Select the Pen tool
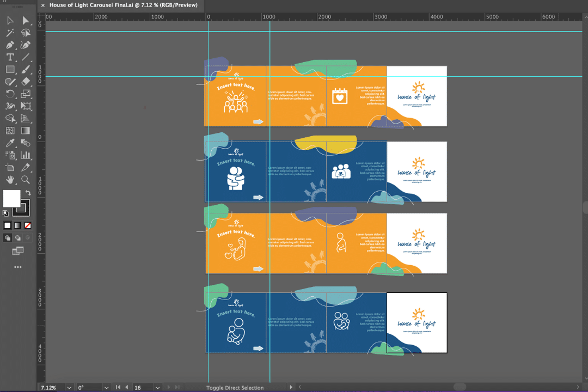 pos(10,45)
